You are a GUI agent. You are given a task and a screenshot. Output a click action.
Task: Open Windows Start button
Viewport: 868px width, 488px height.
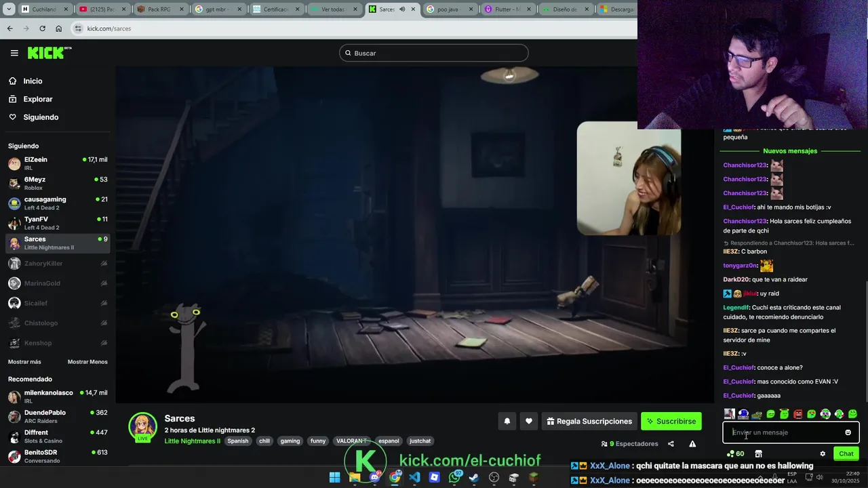point(335,477)
